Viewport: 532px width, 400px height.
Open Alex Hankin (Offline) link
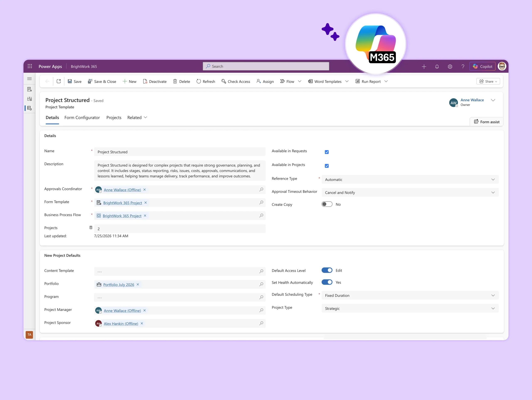click(121, 323)
